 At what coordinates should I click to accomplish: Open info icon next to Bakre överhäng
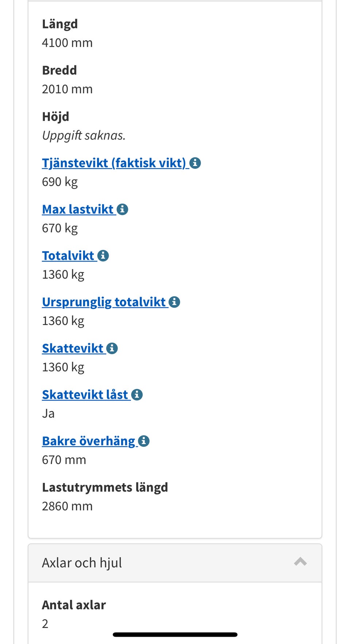click(x=143, y=441)
